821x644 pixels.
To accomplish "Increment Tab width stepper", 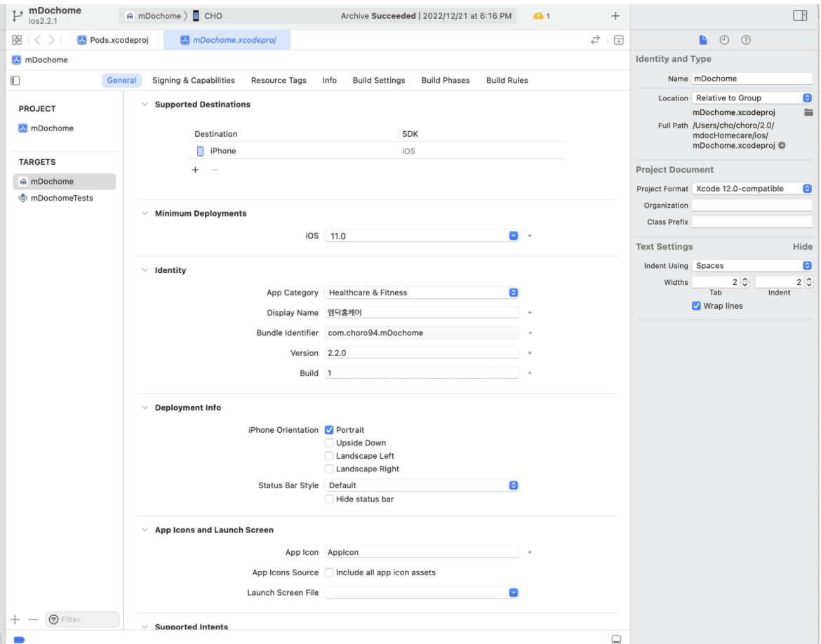I will (745, 280).
